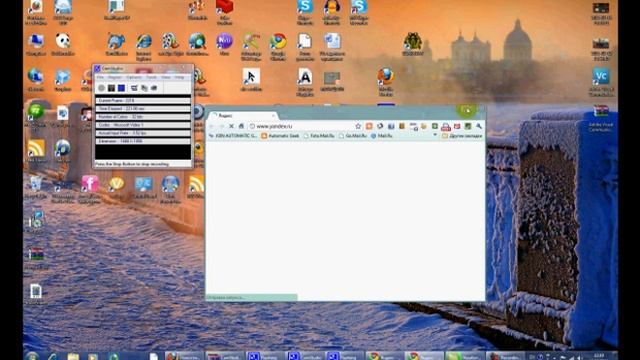Click the Recycle Bin desktop icon
Image resolution: width=640 pixels, height=360 pixels.
[x=36, y=187]
